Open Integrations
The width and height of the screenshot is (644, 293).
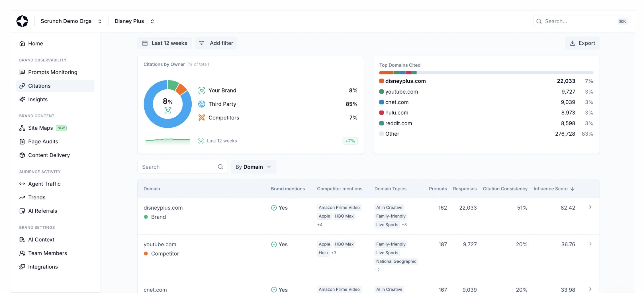tap(55, 267)
